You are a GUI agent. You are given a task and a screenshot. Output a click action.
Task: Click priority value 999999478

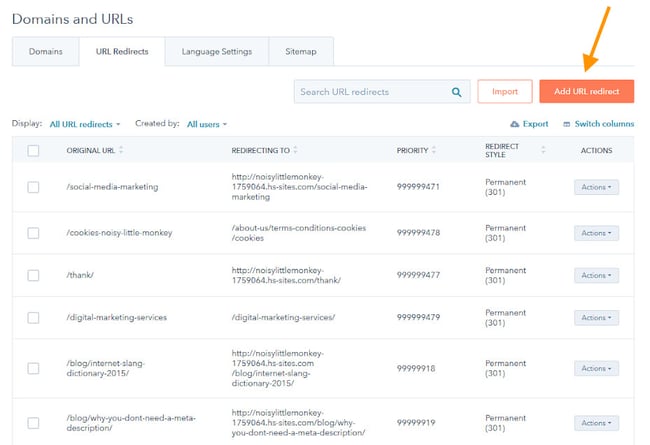(x=418, y=233)
